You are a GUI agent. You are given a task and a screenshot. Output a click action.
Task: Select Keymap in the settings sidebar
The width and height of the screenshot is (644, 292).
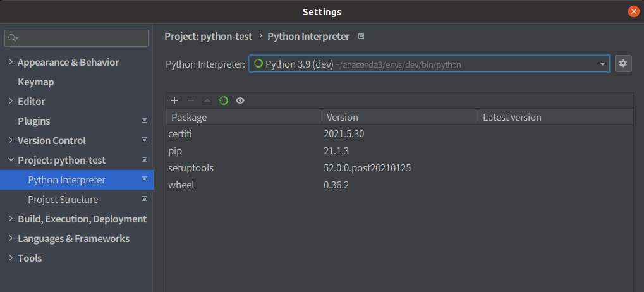[36, 82]
